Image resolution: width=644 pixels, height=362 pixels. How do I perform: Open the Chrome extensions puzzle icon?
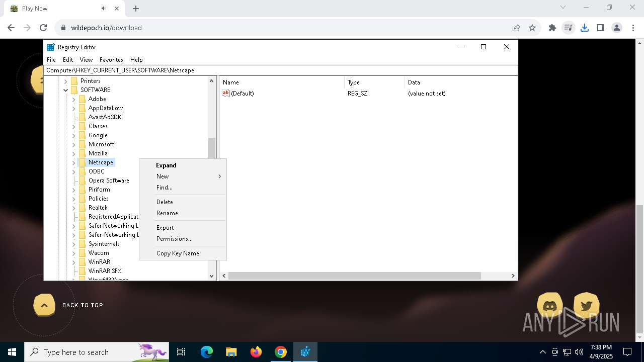click(552, 28)
